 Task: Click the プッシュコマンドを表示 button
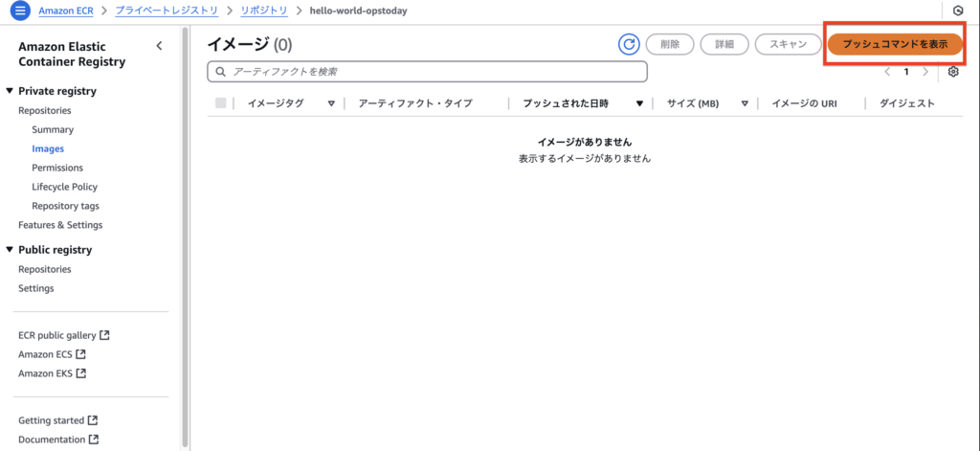click(895, 44)
